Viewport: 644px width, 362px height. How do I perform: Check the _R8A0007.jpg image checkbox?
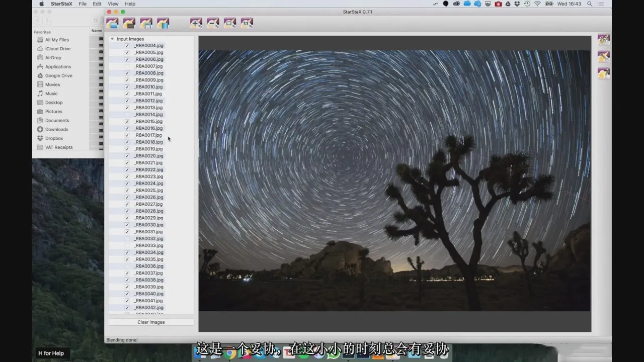click(127, 66)
